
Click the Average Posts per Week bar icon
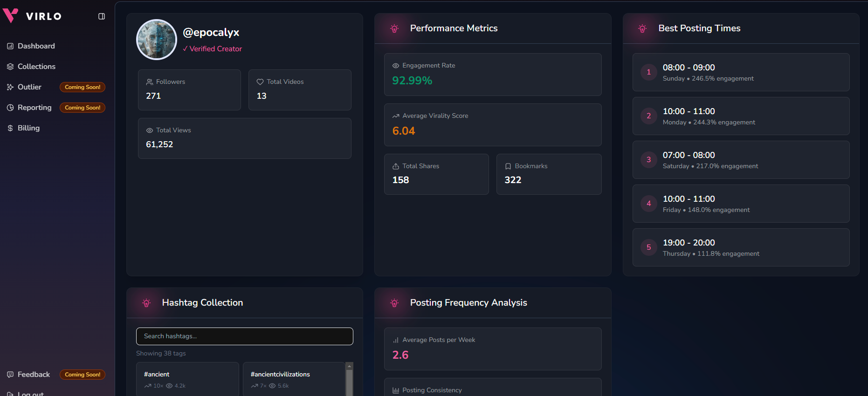click(x=396, y=340)
